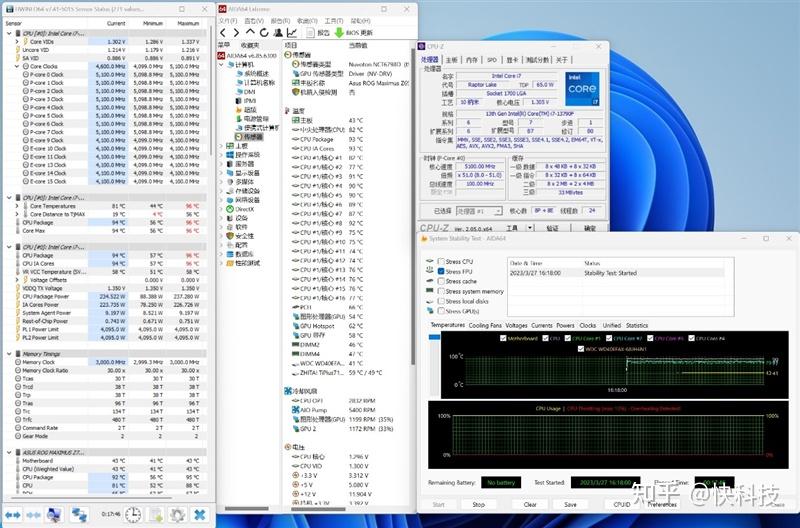Click the CPU-Z validate button

pos(553,228)
